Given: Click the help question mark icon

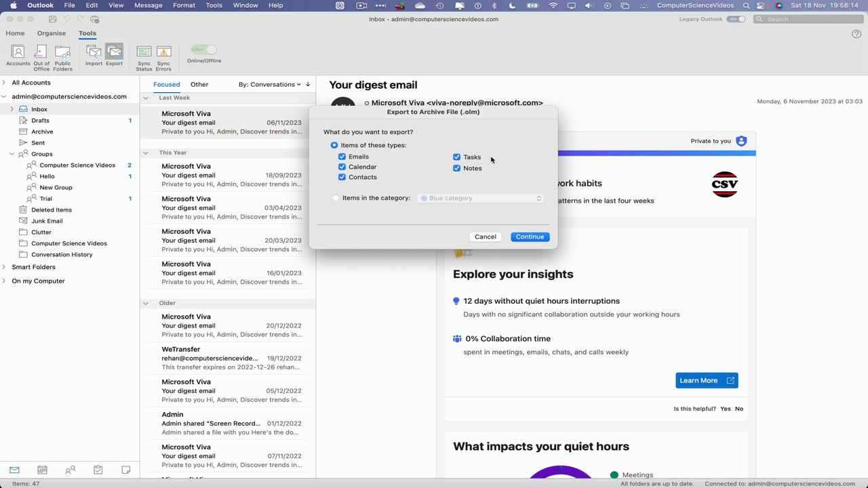Looking at the screenshot, I should (x=856, y=34).
